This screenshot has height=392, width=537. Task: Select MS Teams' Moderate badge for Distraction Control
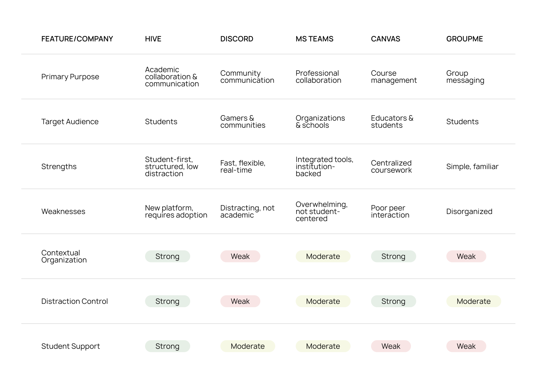pos(323,301)
